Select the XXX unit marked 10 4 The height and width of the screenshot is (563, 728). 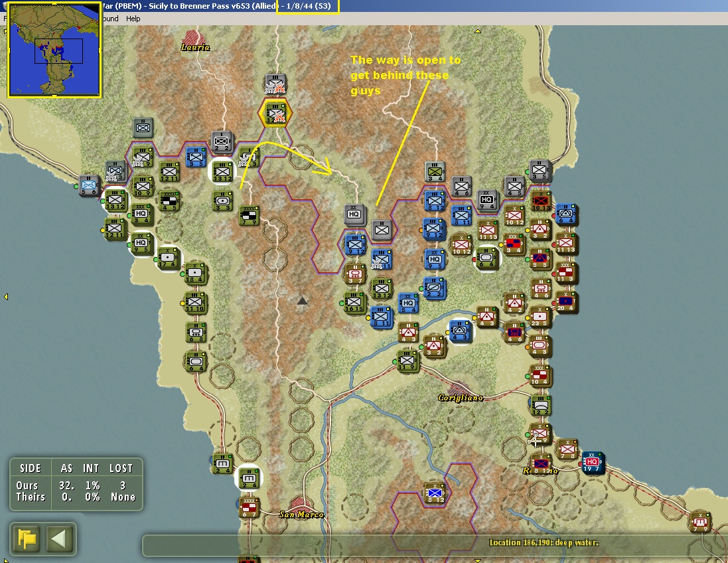540,375
